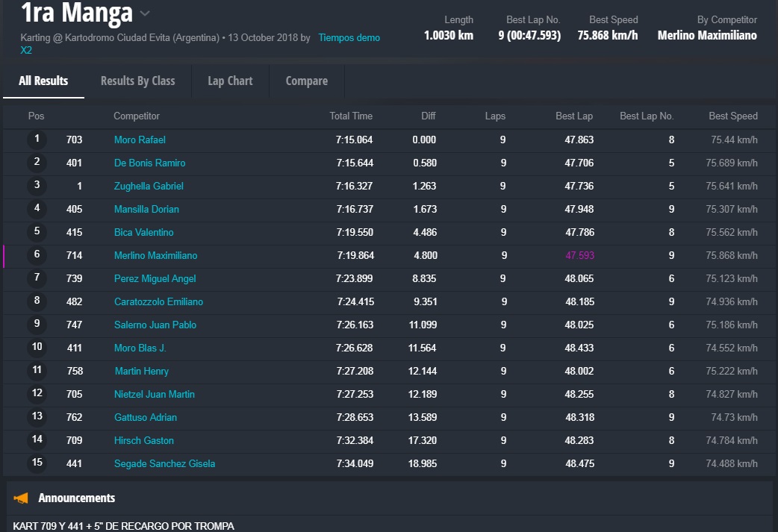
Task: Sort by the Total Time column header
Action: tap(351, 116)
